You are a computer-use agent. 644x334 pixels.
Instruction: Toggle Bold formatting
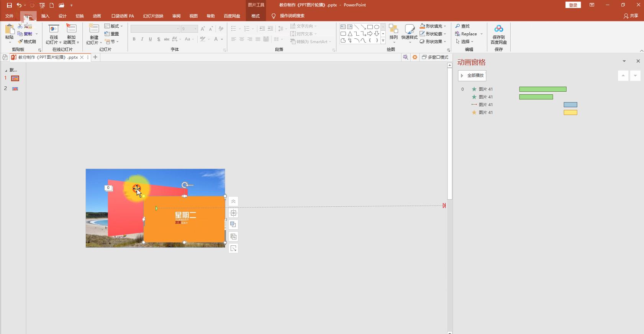pyautogui.click(x=134, y=39)
